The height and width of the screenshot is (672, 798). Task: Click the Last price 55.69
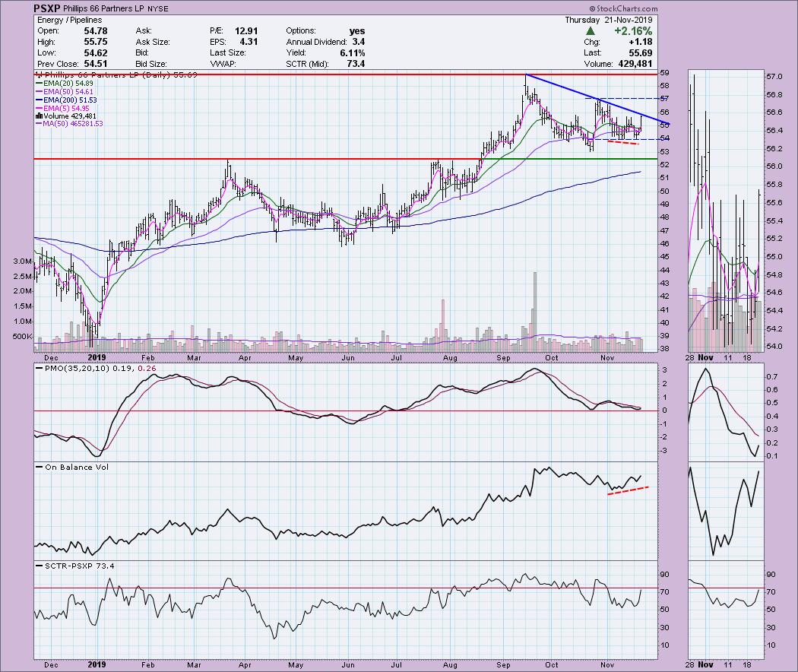pos(641,53)
